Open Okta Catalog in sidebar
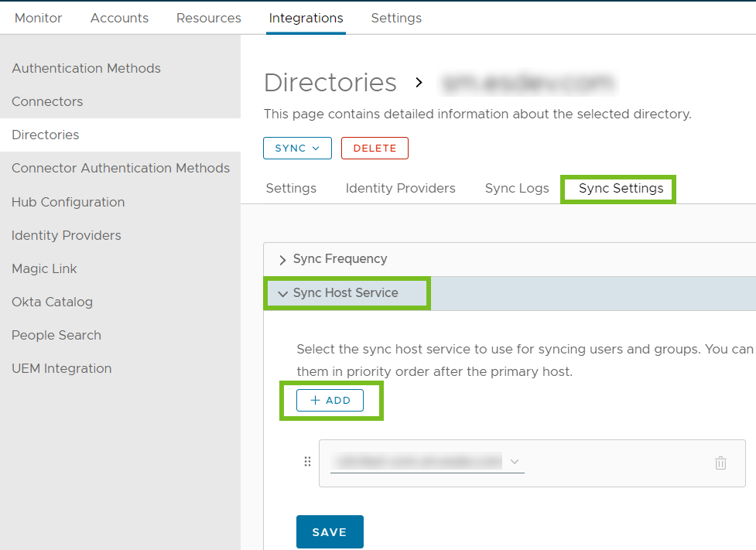The width and height of the screenshot is (756, 550). (52, 302)
